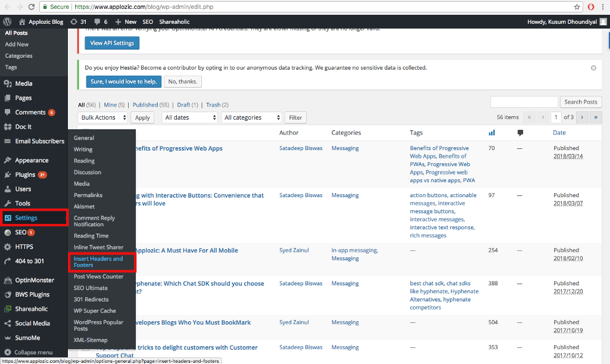Click inside the search posts field
610x364 pixels.
point(524,101)
